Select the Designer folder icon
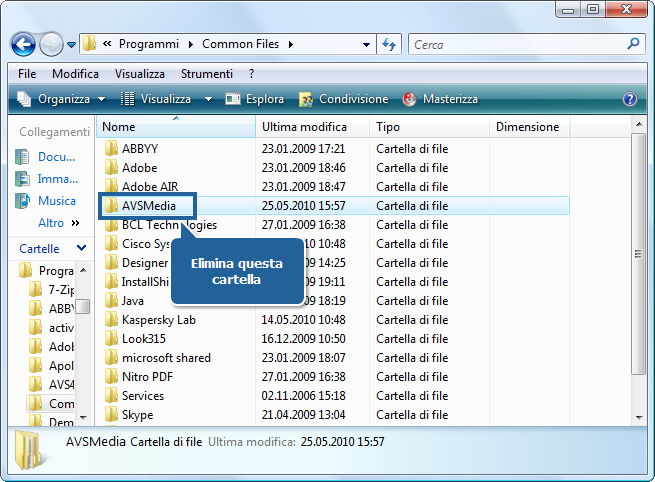 coord(111,263)
